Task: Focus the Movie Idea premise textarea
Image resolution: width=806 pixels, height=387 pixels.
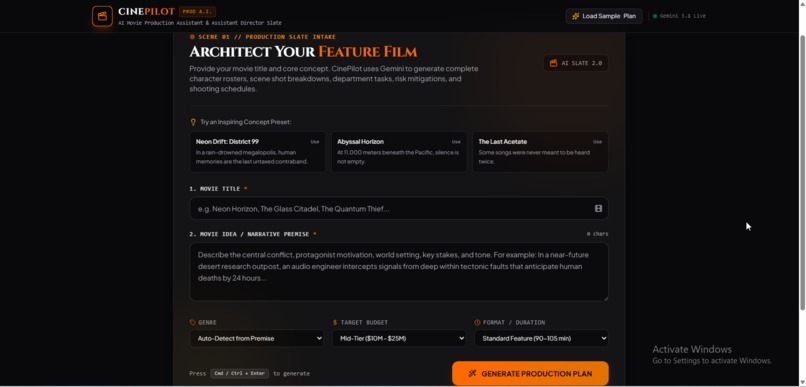Action: (399, 272)
